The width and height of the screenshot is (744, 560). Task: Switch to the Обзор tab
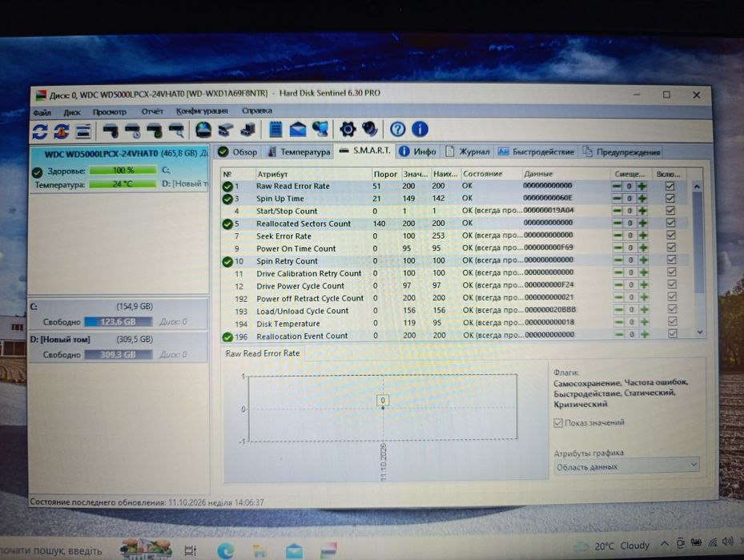tap(238, 152)
